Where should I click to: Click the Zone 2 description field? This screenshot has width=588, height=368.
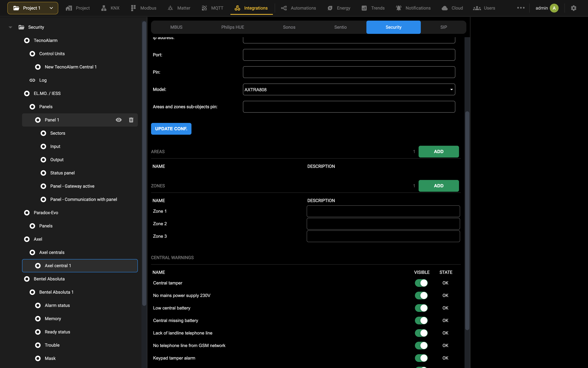pos(383,224)
